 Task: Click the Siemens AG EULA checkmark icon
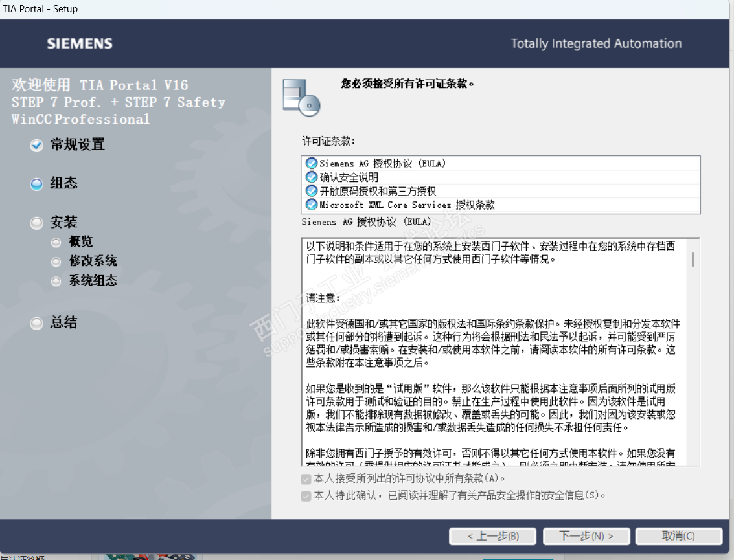click(x=312, y=163)
